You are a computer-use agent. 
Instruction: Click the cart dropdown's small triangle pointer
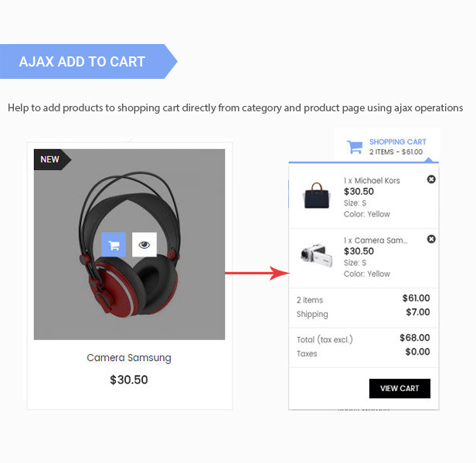(x=429, y=160)
